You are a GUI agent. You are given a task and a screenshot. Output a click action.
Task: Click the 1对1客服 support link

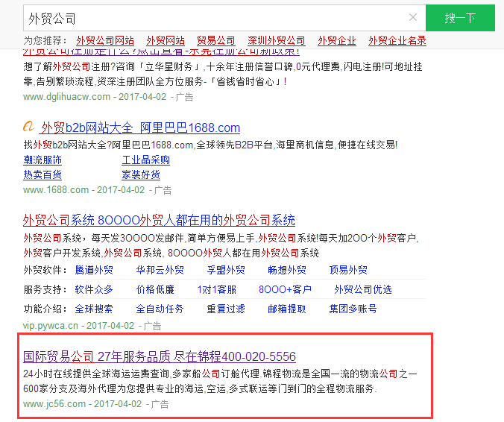click(x=216, y=289)
